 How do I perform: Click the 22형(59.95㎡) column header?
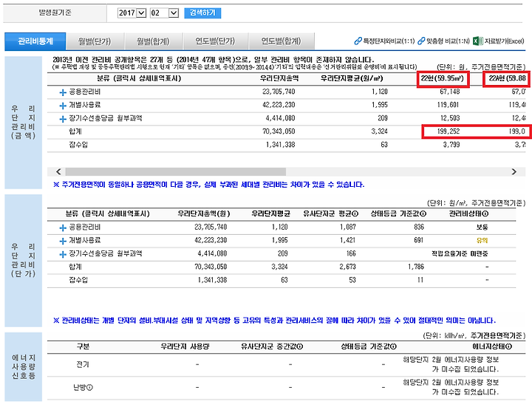pos(443,79)
